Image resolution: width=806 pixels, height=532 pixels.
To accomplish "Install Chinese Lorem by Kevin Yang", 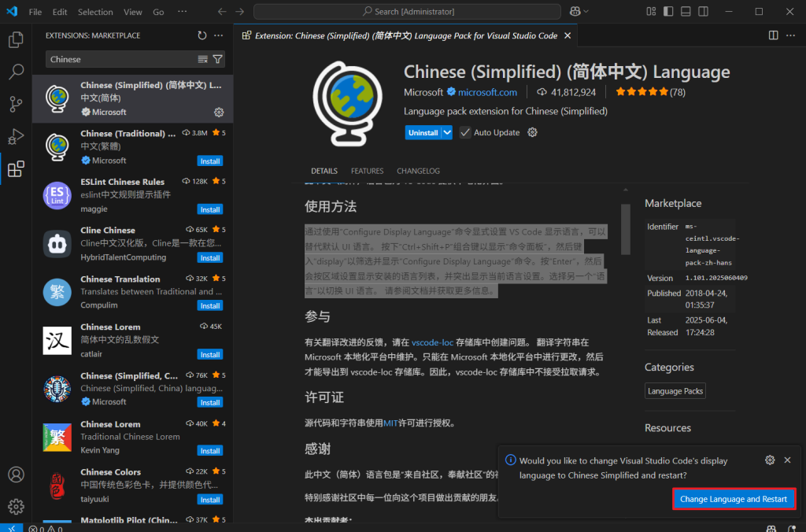I will [x=210, y=451].
